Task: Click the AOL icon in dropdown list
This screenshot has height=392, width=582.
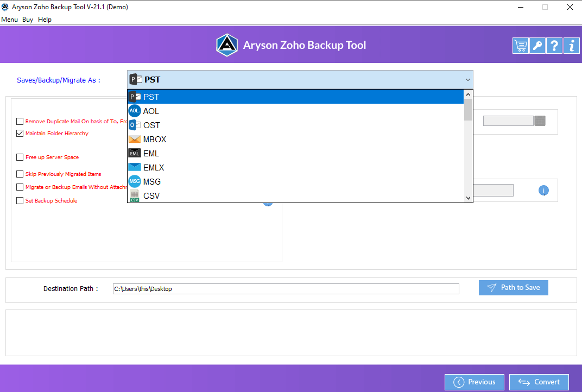Action: click(134, 111)
